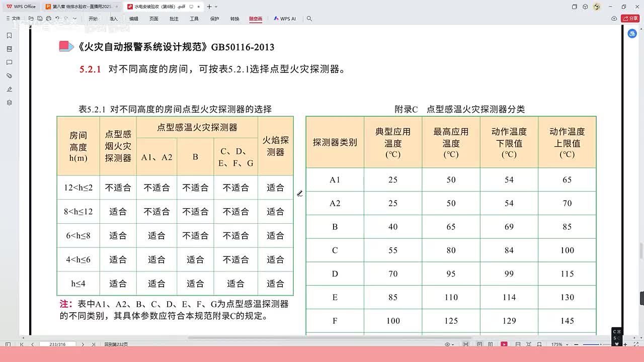Launch WPS AI assistant
The image size is (644, 362).
click(x=285, y=19)
